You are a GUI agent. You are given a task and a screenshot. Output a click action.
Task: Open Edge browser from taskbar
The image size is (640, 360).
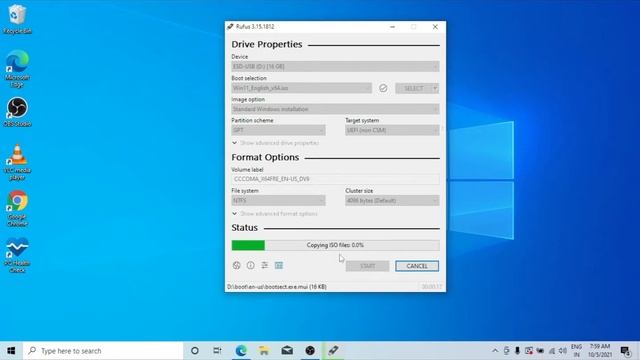(241, 351)
